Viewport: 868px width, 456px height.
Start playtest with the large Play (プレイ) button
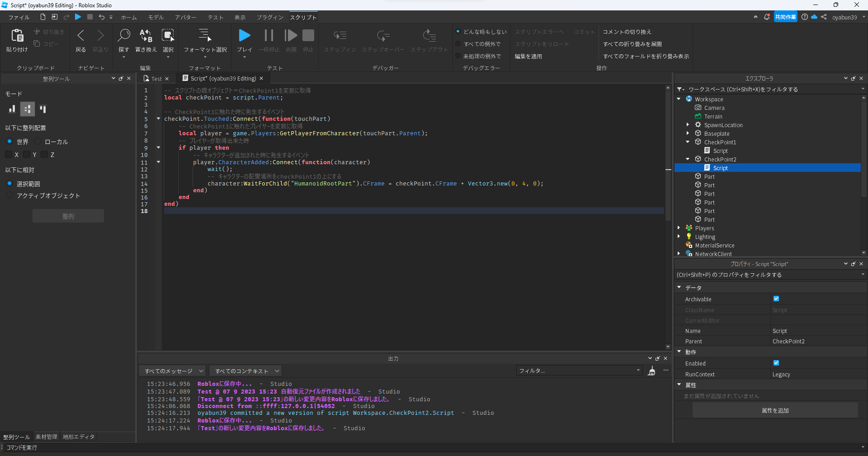pyautogui.click(x=245, y=35)
